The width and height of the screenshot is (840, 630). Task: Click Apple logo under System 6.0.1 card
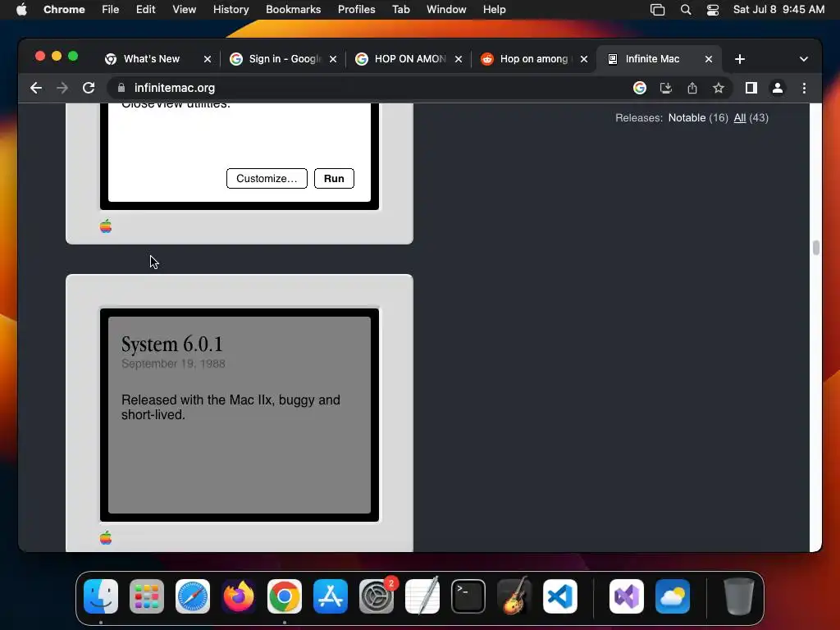click(106, 538)
